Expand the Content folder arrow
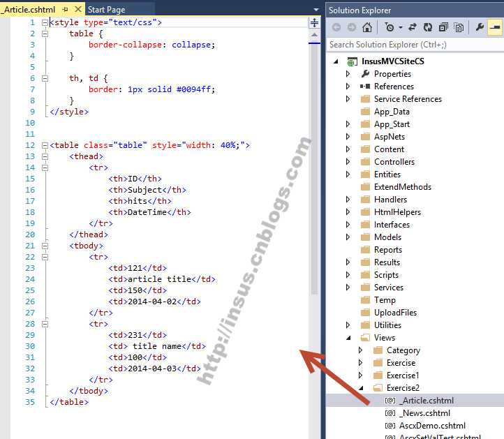 tap(348, 149)
